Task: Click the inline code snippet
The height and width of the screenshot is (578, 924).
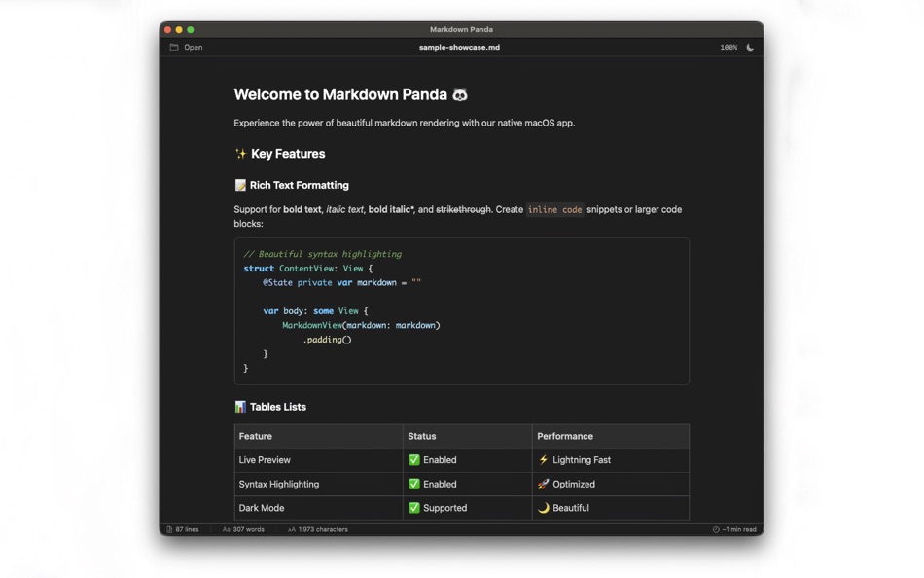Action: (x=554, y=210)
